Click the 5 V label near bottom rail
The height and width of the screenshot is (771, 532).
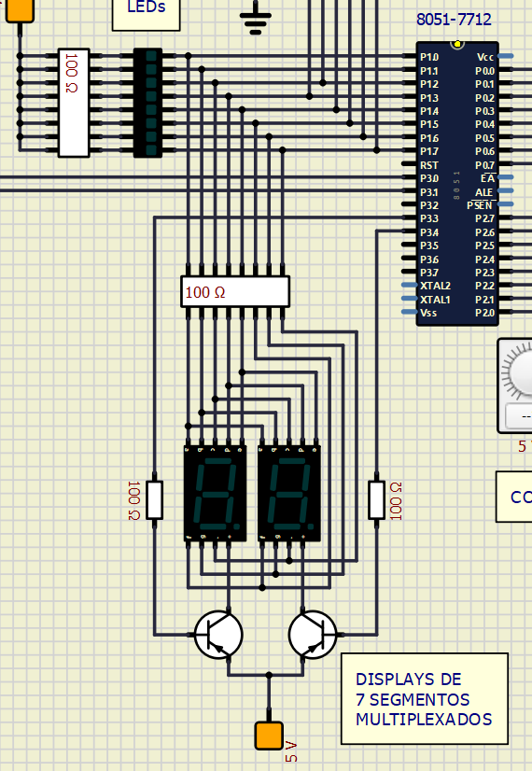[x=291, y=751]
